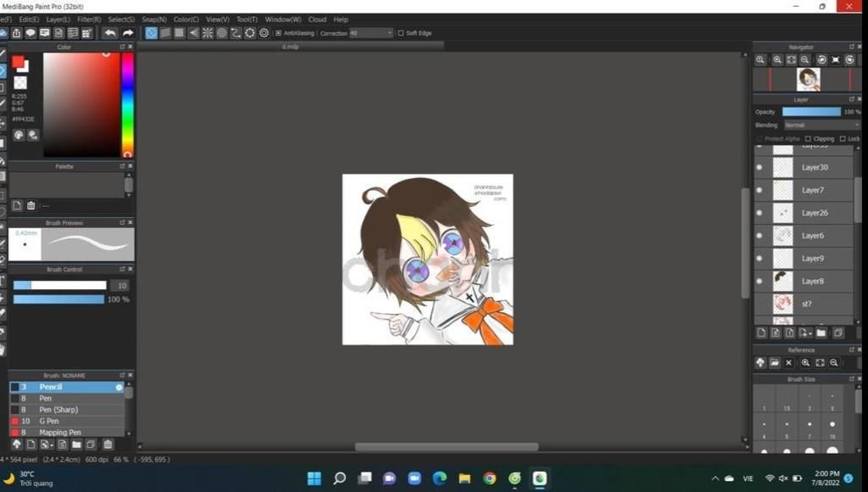Open snap settings gear icon
The height and width of the screenshot is (492, 868).
point(264,33)
